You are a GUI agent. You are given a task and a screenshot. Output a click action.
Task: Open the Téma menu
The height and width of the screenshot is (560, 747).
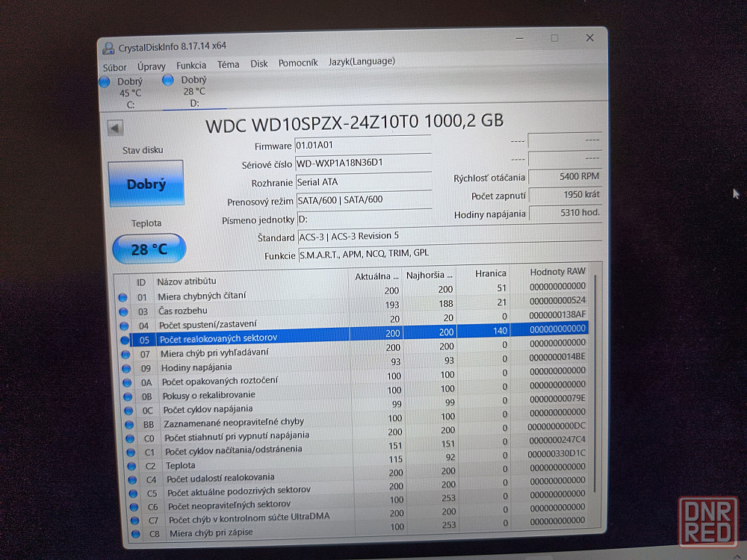pos(228,64)
